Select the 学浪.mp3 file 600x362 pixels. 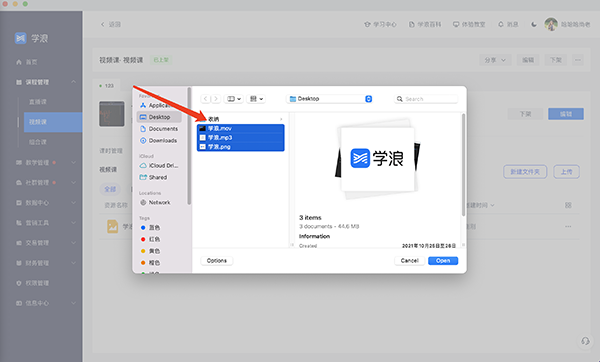point(241,138)
